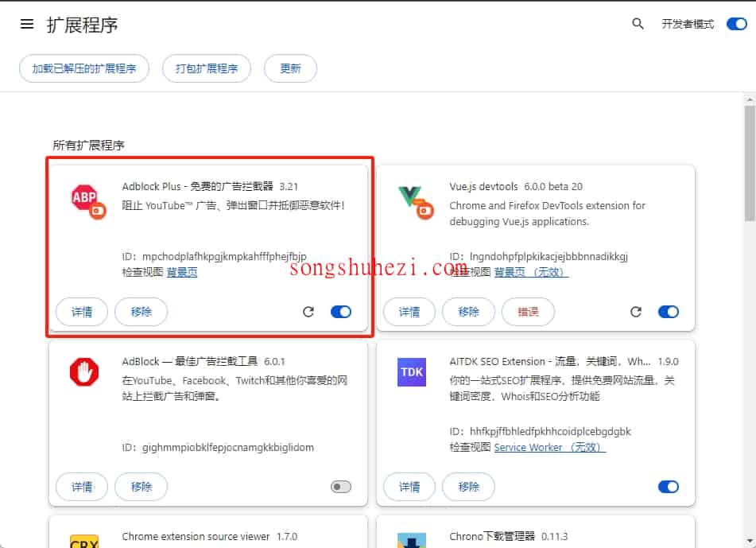The image size is (756, 548).
Task: Click the 所有扩展程序 section heading
Action: point(88,146)
